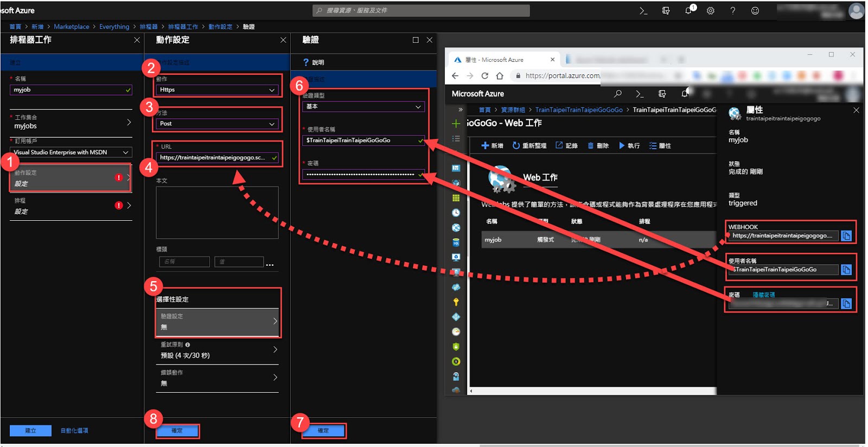The width and height of the screenshot is (868, 447).
Task: Open the portal settings gear
Action: tap(710, 10)
